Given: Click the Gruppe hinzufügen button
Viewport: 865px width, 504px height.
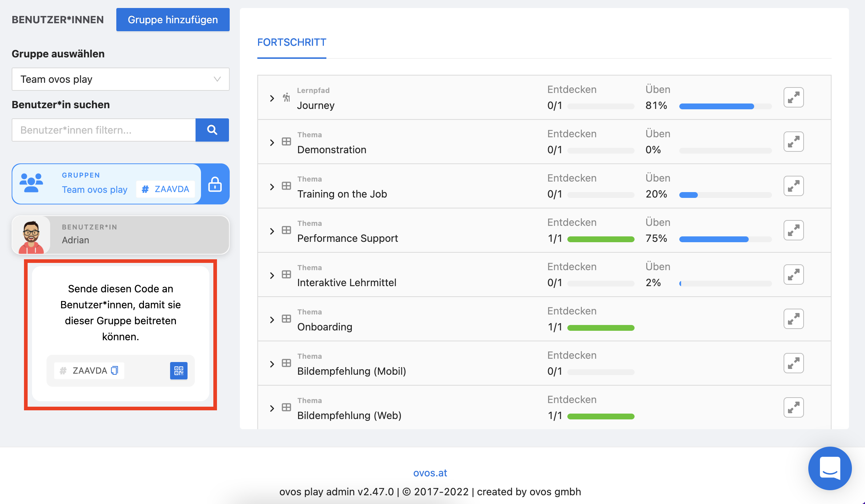Looking at the screenshot, I should (173, 20).
